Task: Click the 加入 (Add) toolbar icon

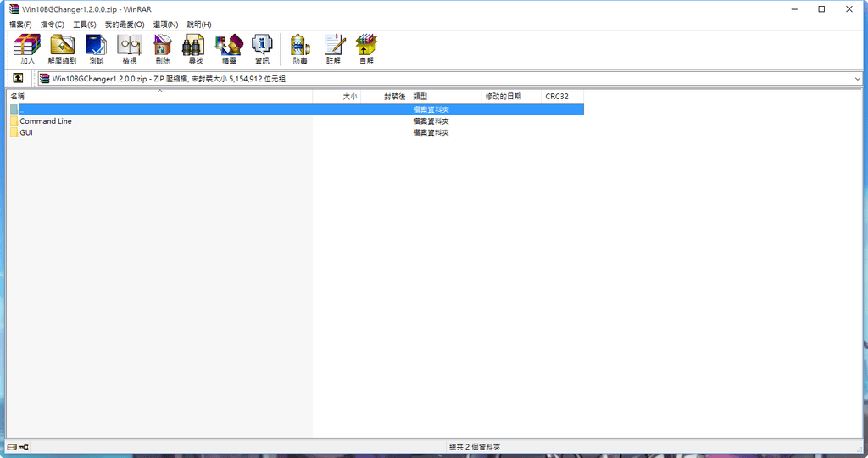Action: pyautogui.click(x=27, y=48)
